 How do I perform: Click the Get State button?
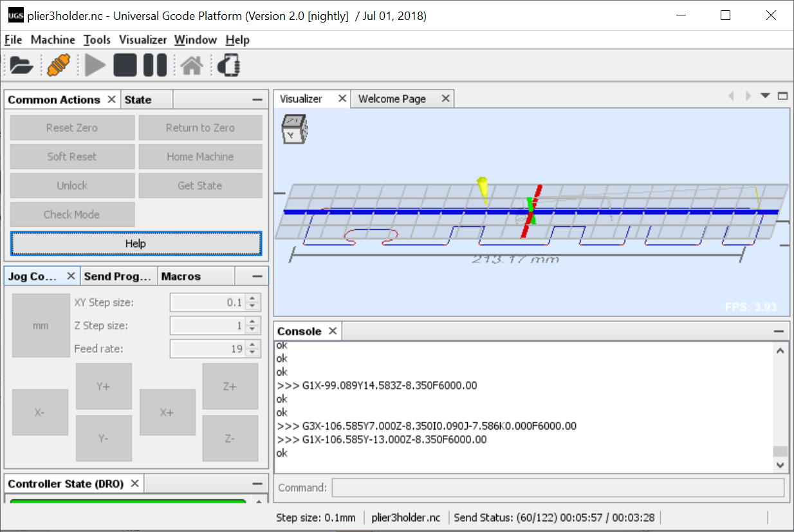click(200, 186)
